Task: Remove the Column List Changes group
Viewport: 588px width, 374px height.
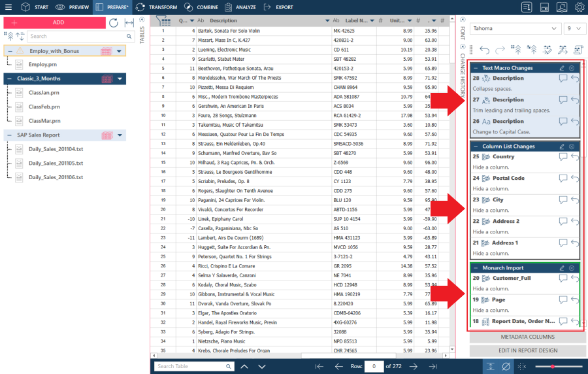Action: point(572,146)
